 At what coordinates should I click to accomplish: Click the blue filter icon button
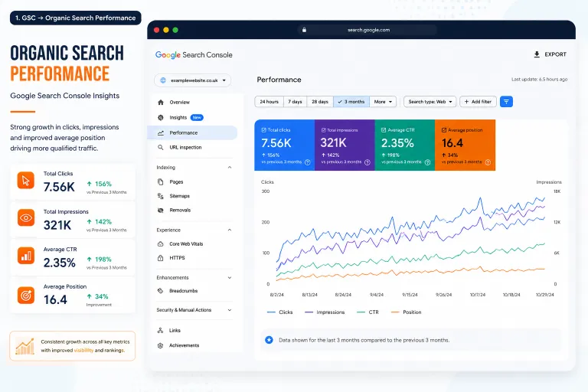506,102
